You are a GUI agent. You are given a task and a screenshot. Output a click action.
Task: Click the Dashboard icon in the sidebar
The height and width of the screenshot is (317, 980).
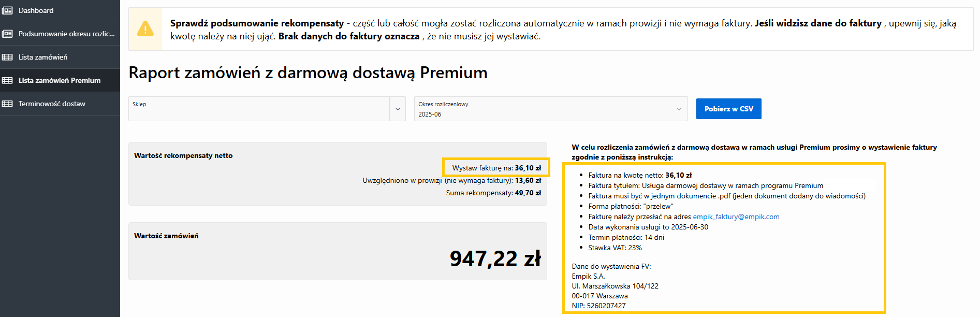point(7,10)
